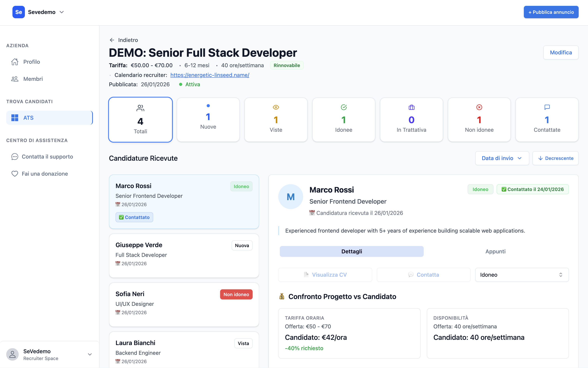Open the recruiter calendar link
Screen dimensions: 588x368
click(209, 75)
